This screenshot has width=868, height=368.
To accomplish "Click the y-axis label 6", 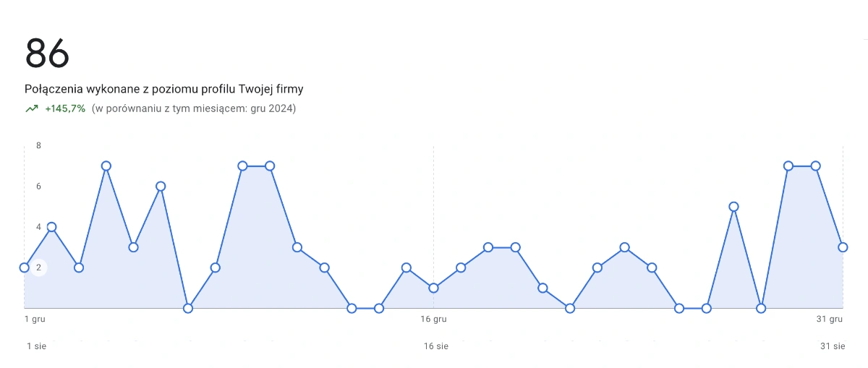I will pos(39,187).
